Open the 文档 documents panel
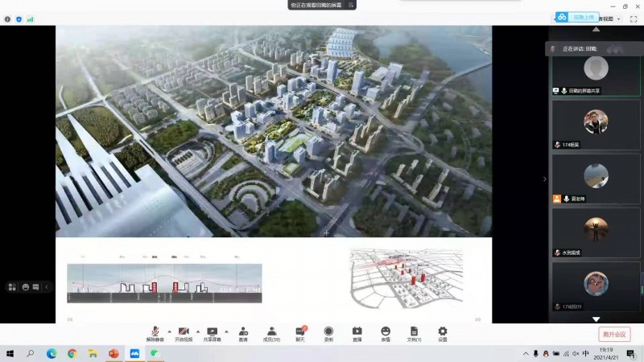The image size is (644, 362). point(414,332)
